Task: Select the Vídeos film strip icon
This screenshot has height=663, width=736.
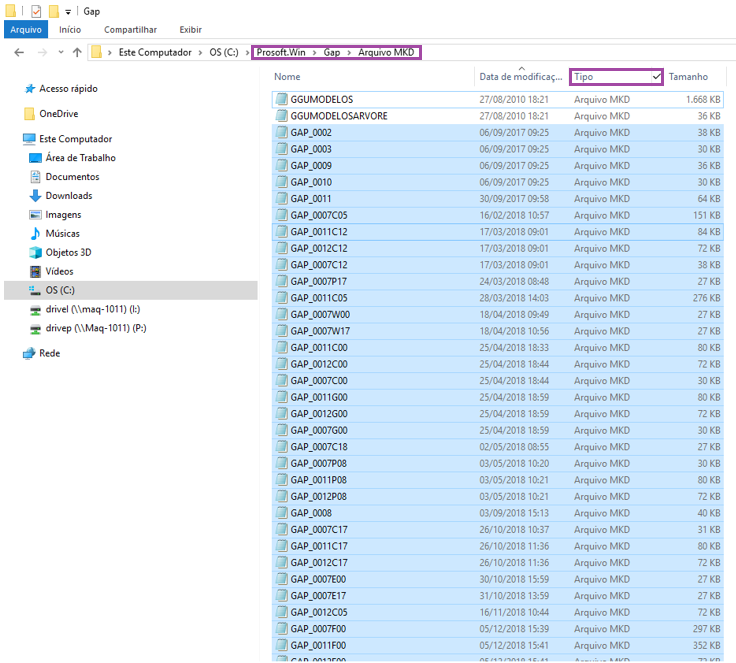Action: (x=35, y=271)
